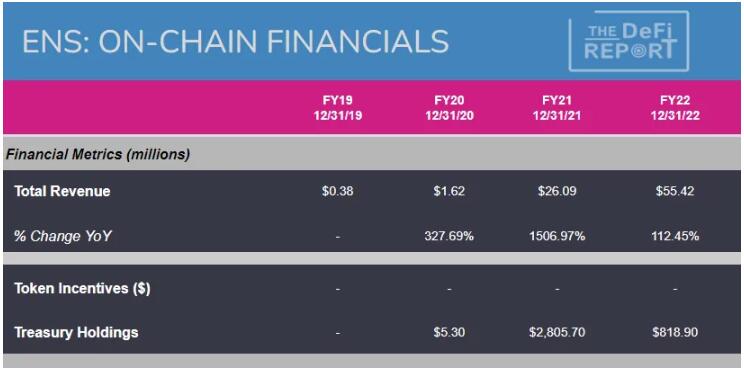Click the $818.90 treasury value

tap(675, 332)
